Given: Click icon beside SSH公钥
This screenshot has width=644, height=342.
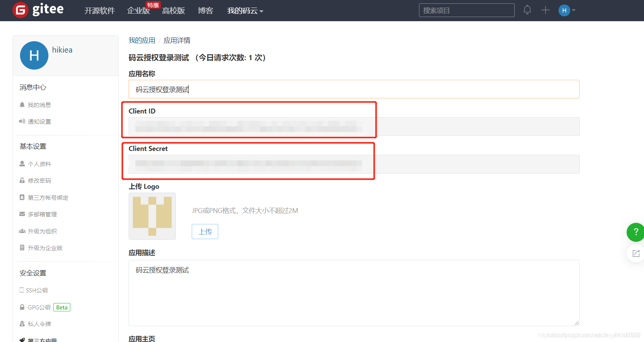Looking at the screenshot, I should point(22,290).
